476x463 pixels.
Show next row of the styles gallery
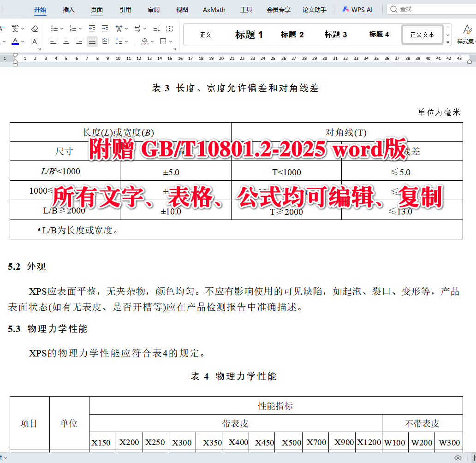(448, 35)
